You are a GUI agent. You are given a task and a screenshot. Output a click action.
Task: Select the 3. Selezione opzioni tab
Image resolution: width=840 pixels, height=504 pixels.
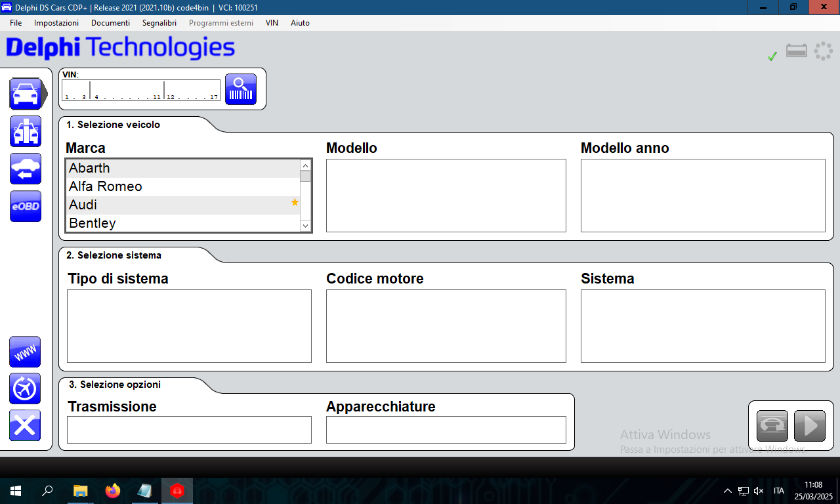click(114, 385)
